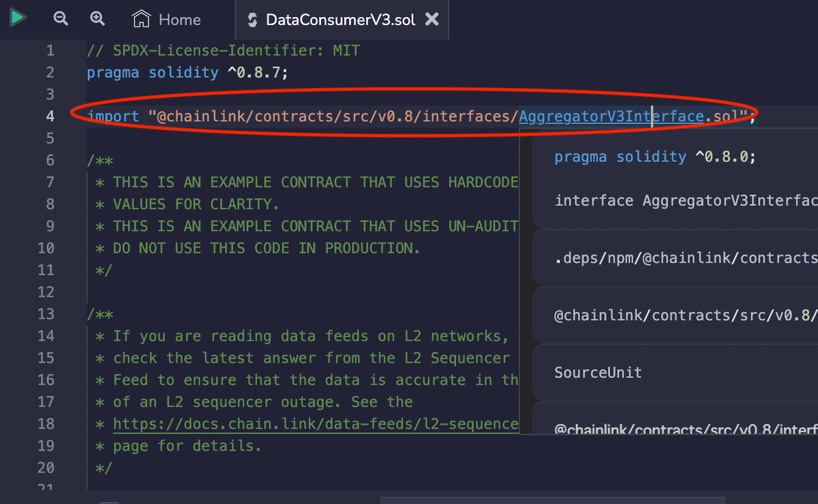
Task: Open the docs.chain.link l2-sequencer URL
Action: 316,424
